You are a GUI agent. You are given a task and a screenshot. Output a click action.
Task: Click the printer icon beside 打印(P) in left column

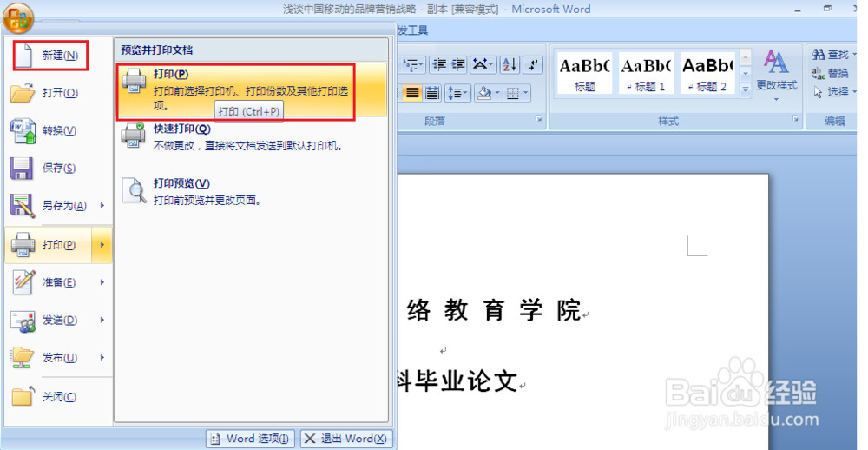click(23, 244)
